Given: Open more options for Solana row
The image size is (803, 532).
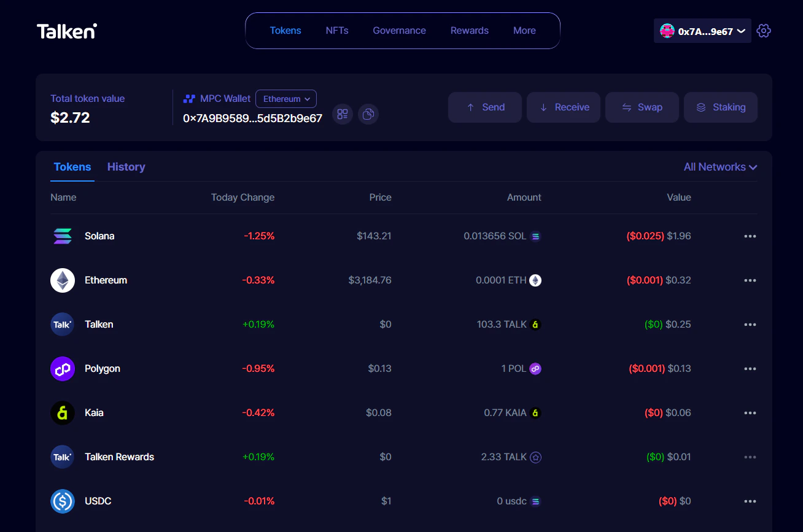Looking at the screenshot, I should point(750,236).
